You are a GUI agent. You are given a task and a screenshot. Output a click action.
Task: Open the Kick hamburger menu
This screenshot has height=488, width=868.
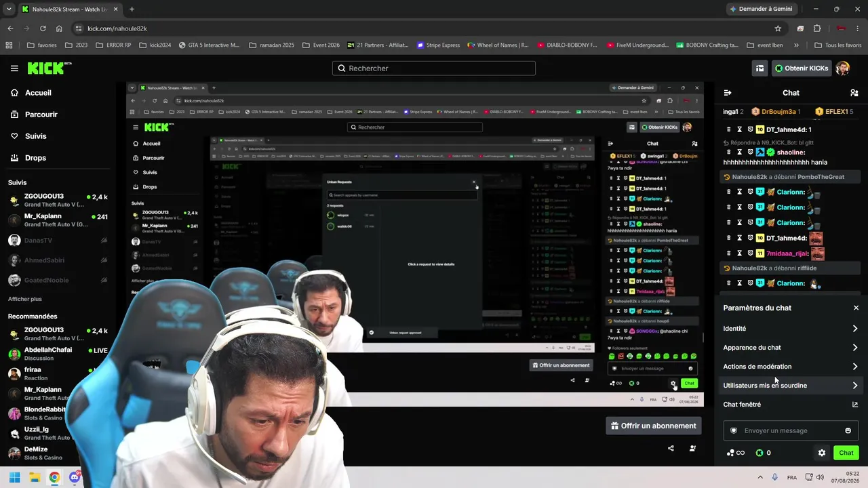[x=14, y=68]
